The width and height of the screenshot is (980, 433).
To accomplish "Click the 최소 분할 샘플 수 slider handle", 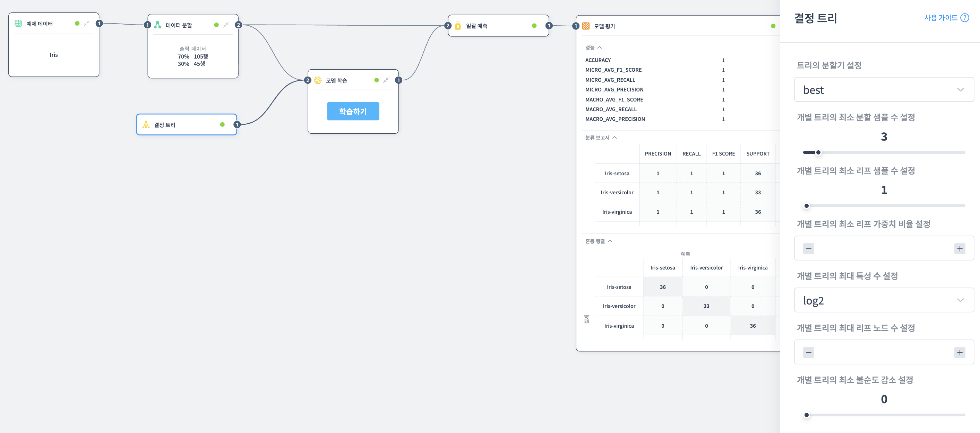I will (x=818, y=152).
